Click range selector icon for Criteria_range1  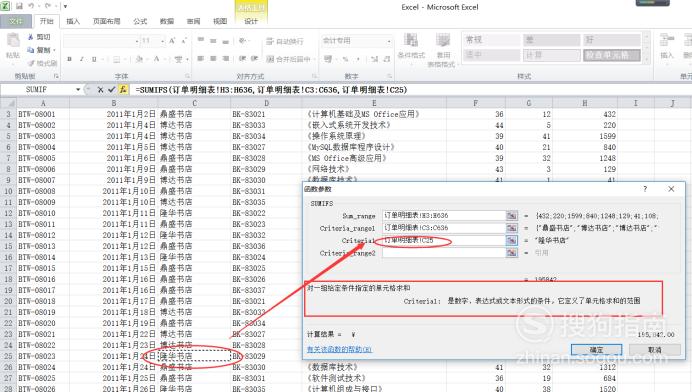(x=511, y=228)
